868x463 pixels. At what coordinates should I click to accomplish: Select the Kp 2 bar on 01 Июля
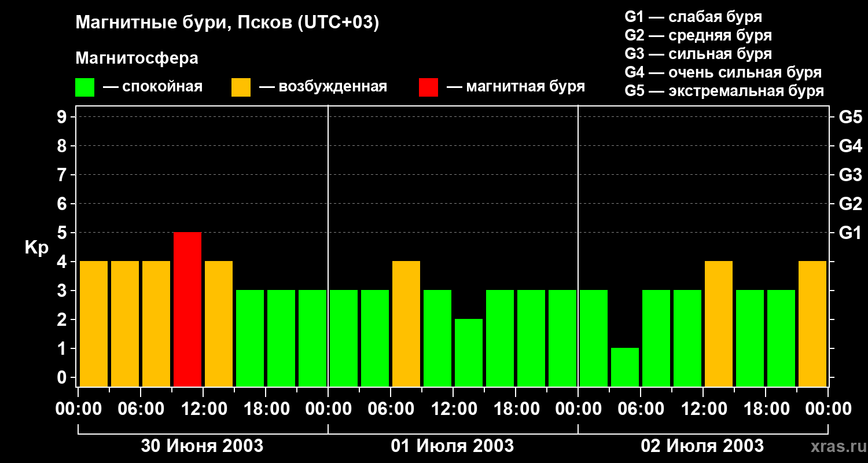pyautogui.click(x=469, y=353)
